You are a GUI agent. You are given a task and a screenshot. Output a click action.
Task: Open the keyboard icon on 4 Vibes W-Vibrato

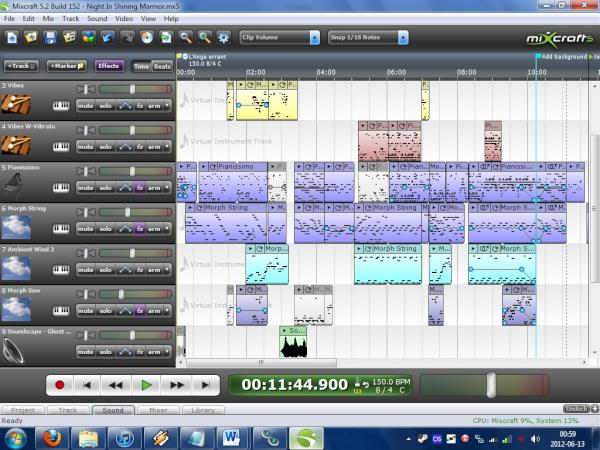coord(61,147)
